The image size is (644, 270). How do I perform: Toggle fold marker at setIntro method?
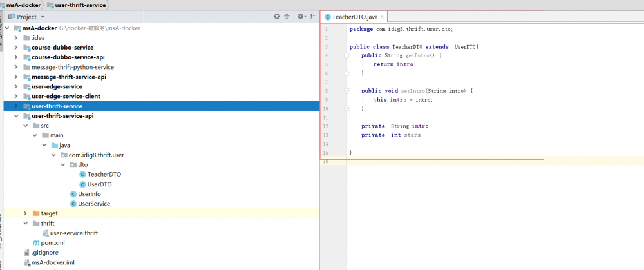pyautogui.click(x=346, y=92)
